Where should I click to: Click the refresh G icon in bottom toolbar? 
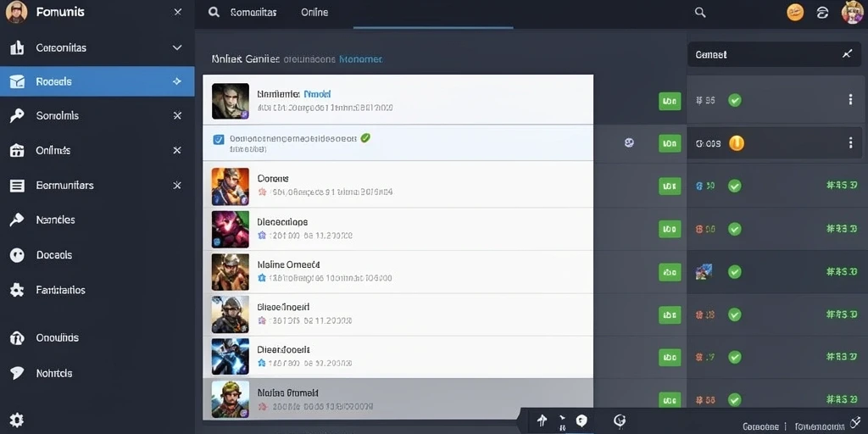[620, 420]
